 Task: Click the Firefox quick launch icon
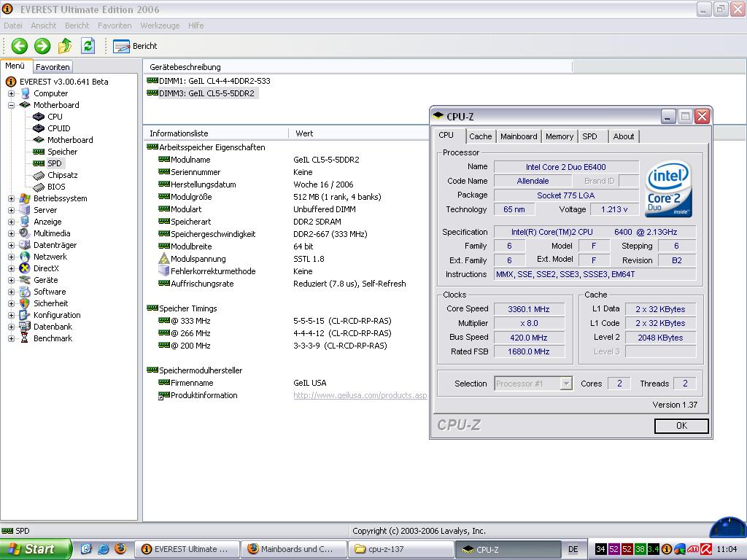[x=120, y=549]
